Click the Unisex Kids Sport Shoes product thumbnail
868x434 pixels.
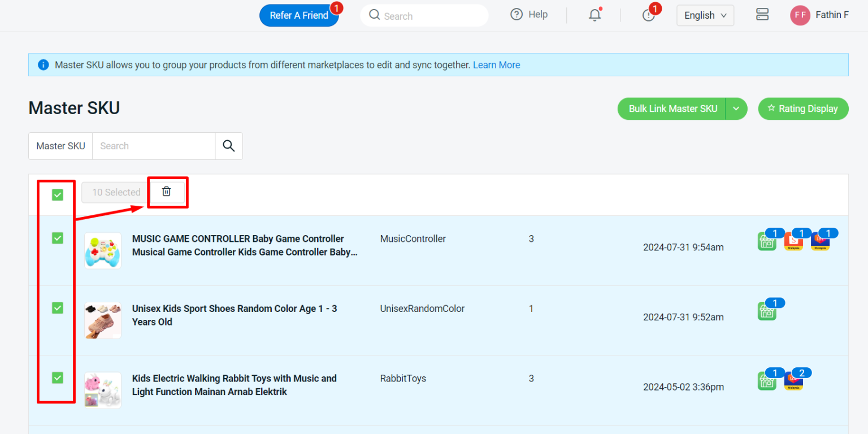102,320
